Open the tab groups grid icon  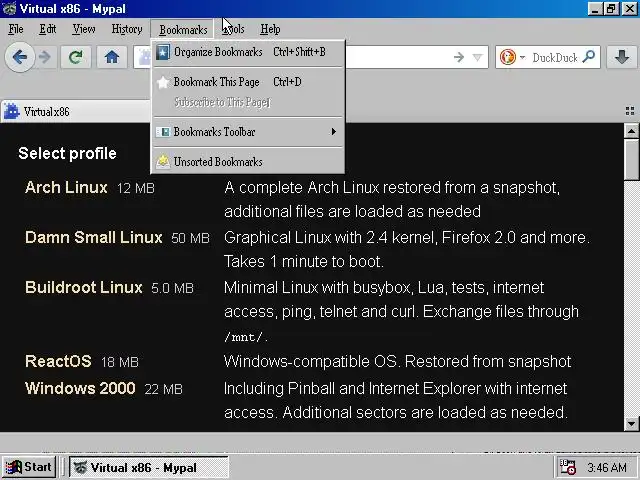630,111
